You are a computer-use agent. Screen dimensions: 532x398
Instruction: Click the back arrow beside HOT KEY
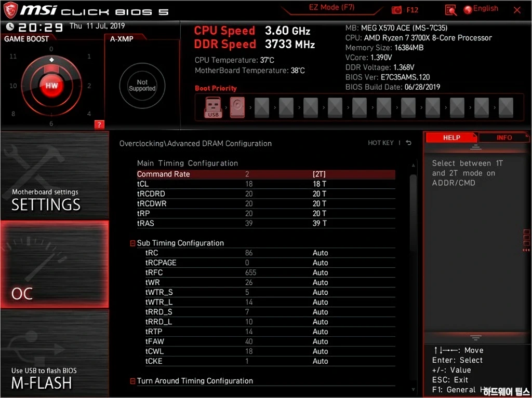pos(409,143)
